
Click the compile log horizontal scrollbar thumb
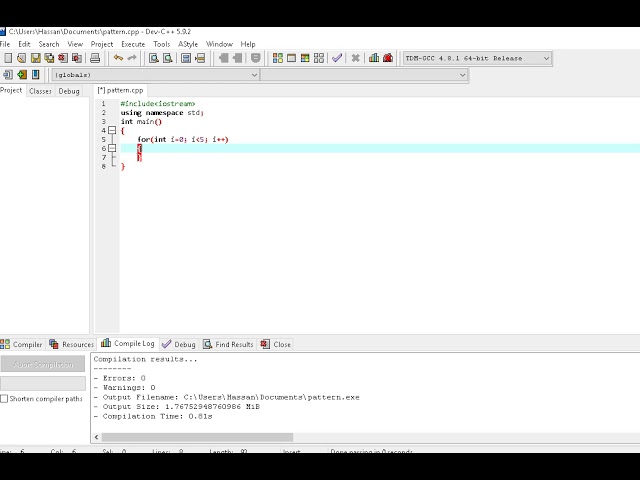coord(197,437)
